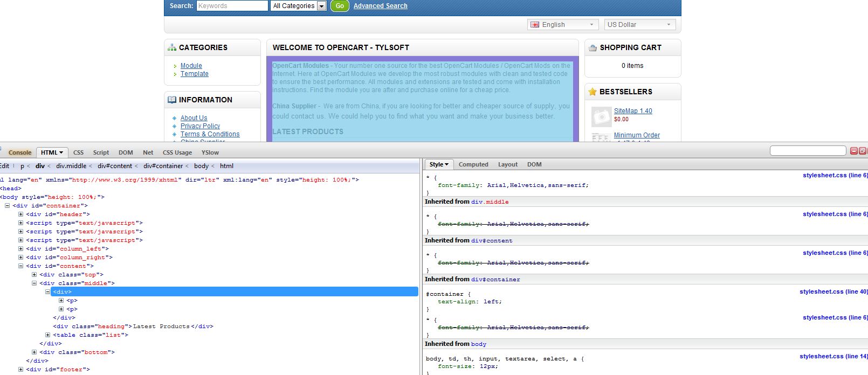Select body in the breadcrumb path
The width and height of the screenshot is (868, 375).
click(x=201, y=166)
